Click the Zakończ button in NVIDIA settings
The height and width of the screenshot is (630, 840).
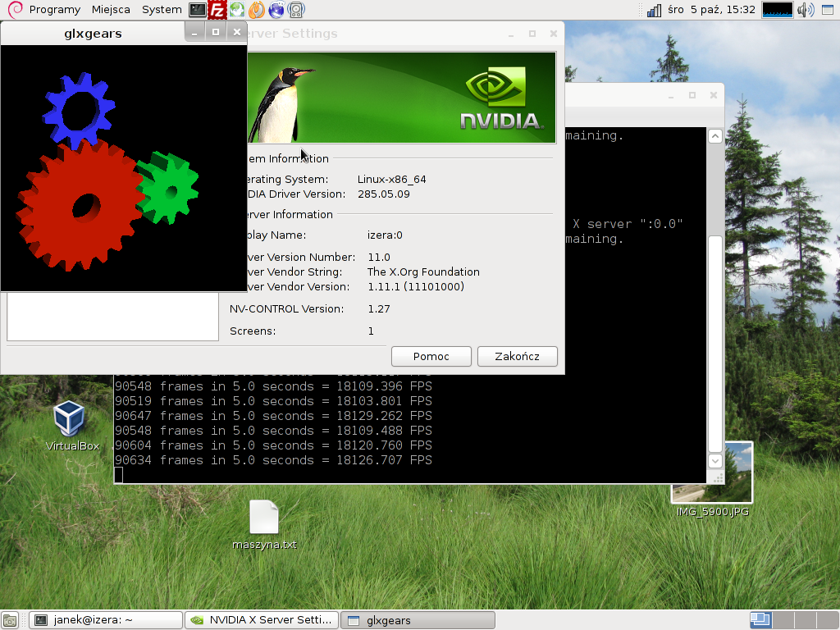tap(517, 356)
